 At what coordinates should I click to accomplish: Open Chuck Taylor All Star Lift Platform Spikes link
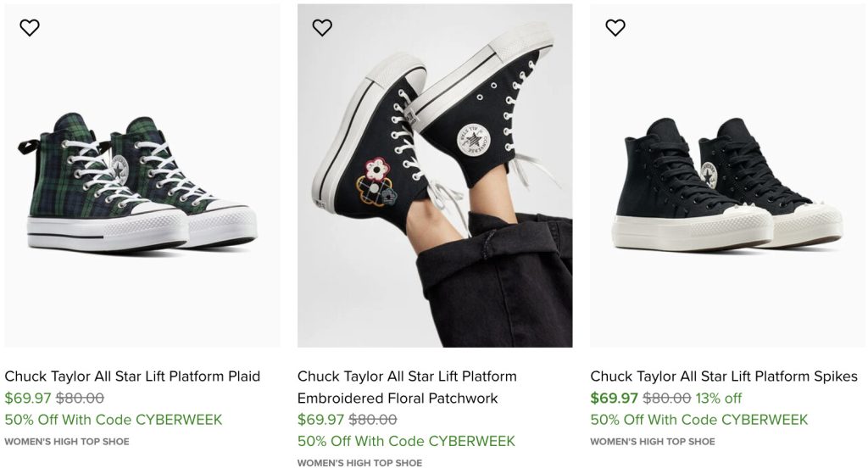[x=724, y=376]
